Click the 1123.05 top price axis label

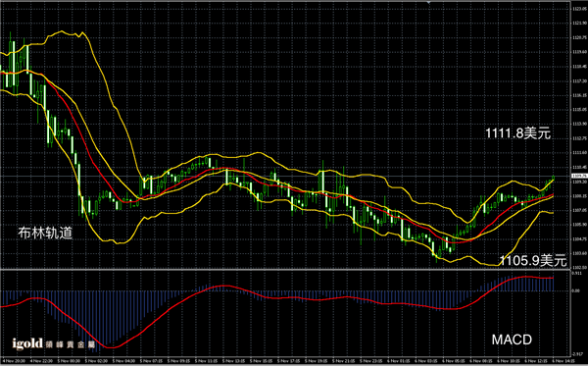[579, 9]
